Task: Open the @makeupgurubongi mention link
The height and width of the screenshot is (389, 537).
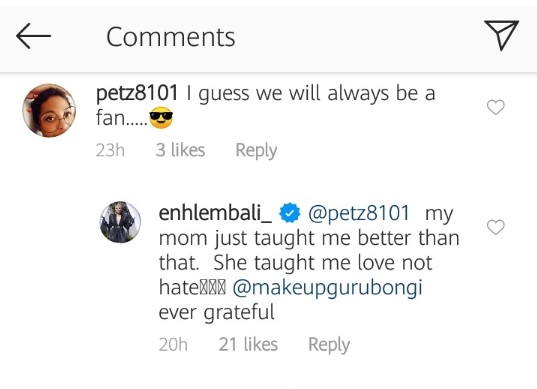Action: click(x=327, y=288)
